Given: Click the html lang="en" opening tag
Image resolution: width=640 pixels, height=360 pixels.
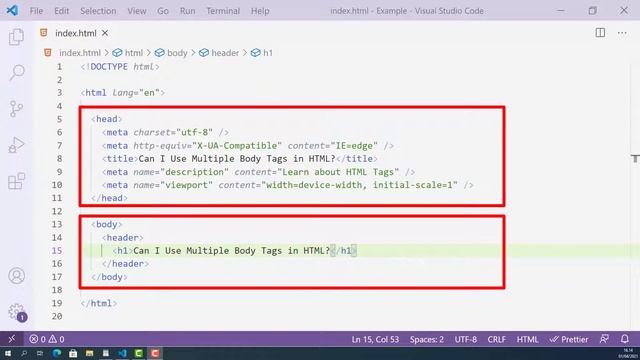Looking at the screenshot, I should [x=122, y=93].
